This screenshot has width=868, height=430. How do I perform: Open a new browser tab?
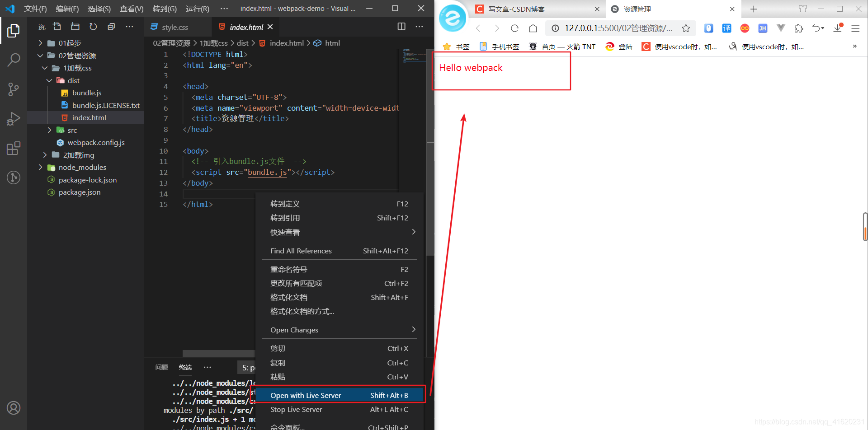[754, 9]
